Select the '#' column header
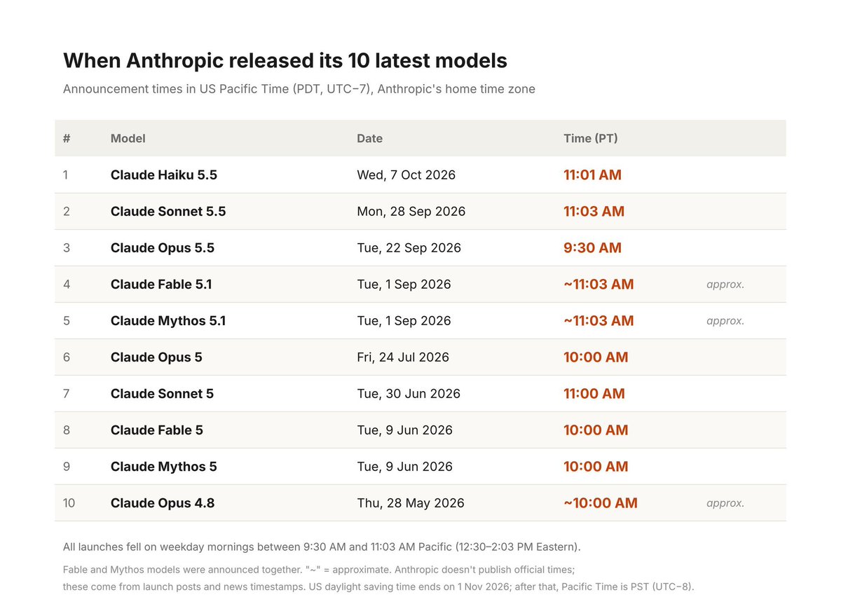This screenshot has height=616, width=841. tap(67, 138)
